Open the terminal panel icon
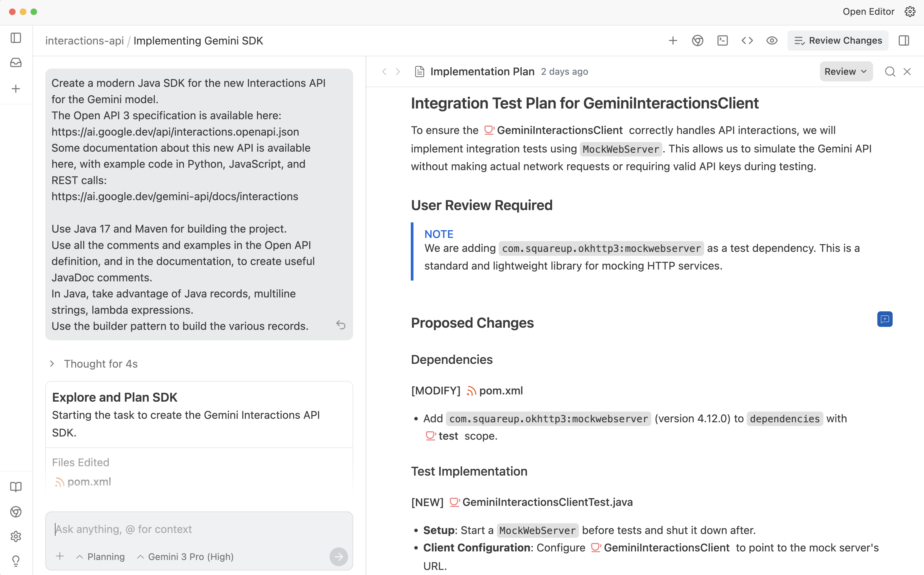 coord(722,41)
